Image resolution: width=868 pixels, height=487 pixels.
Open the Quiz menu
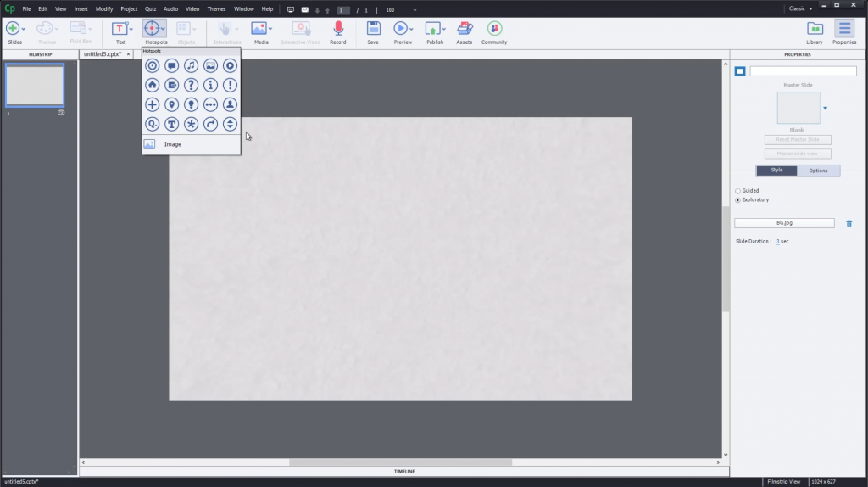tap(150, 8)
